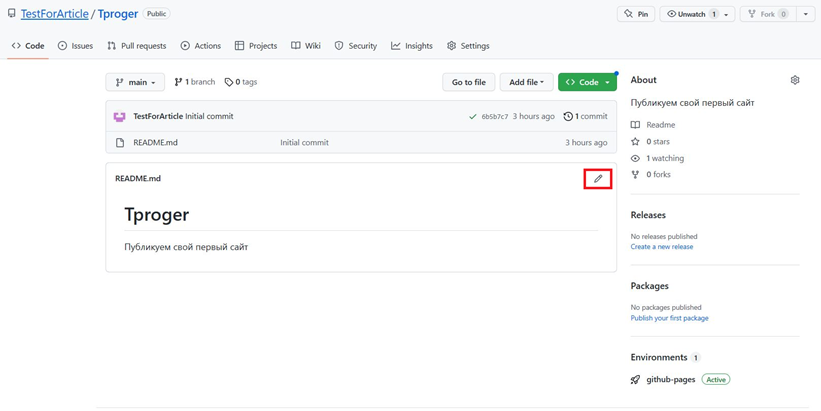Open the Unwatch dropdown
The width and height of the screenshot is (821, 411).
pos(697,14)
